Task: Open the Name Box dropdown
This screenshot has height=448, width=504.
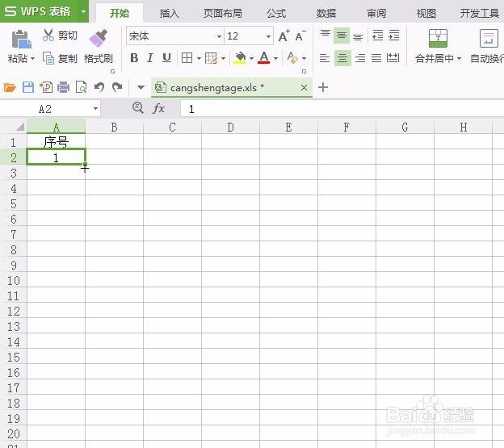Action: click(95, 108)
